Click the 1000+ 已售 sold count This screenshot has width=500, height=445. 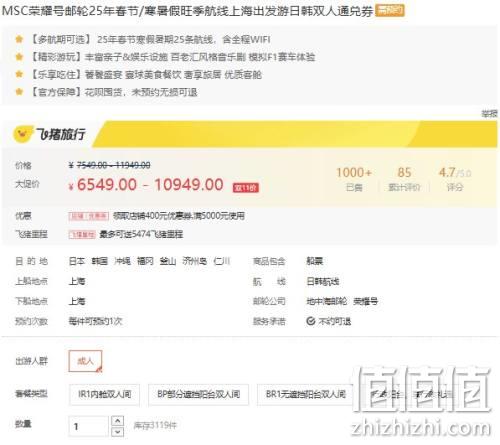(x=354, y=179)
